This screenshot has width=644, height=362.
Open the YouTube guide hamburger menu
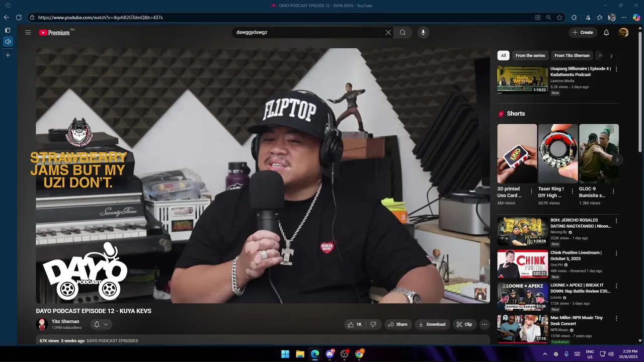28,32
